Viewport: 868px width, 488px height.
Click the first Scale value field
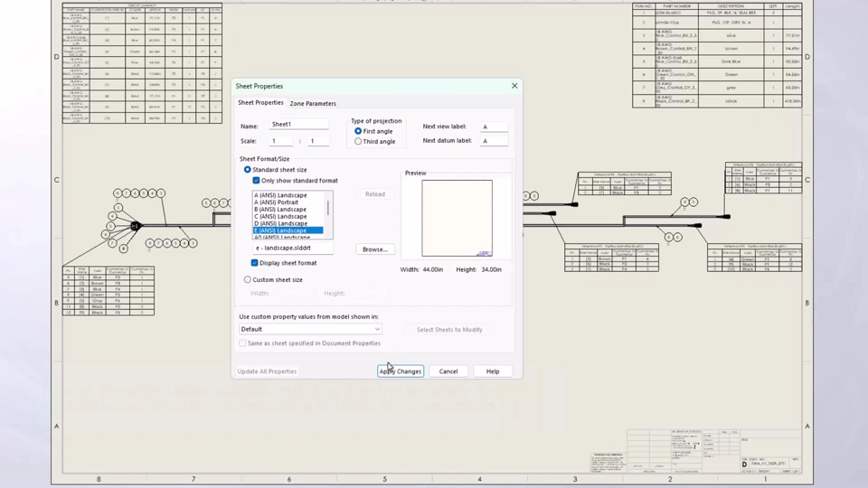(x=280, y=141)
